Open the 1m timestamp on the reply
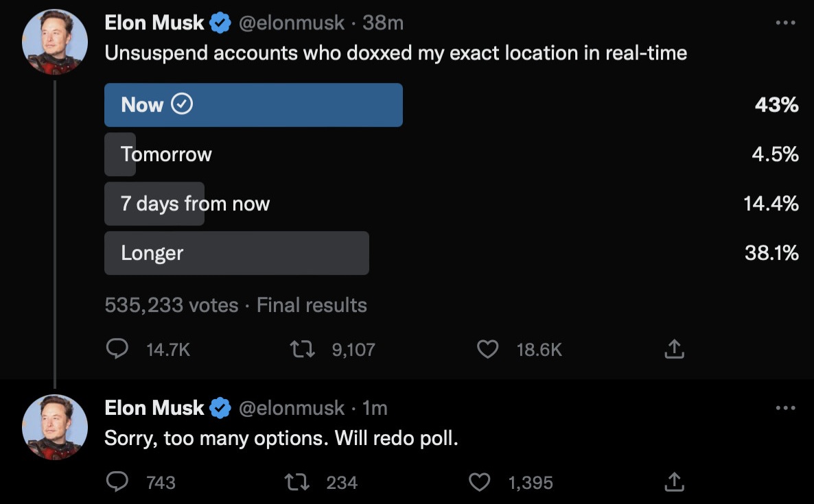The image size is (814, 504). coord(375,408)
